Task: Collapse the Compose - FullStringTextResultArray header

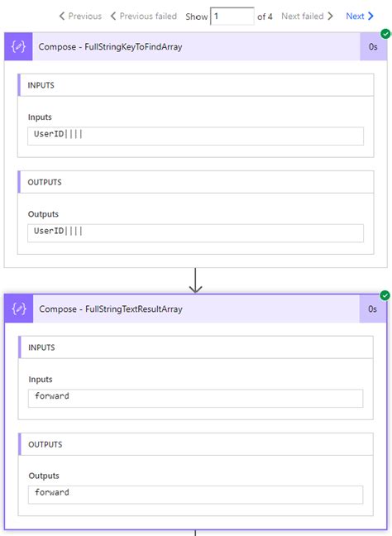Action: coord(196,309)
